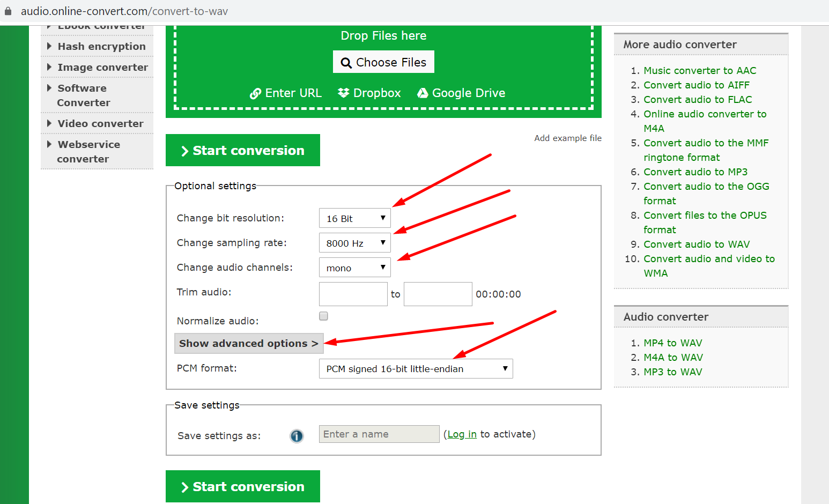Click the Enter URL link icon
Viewport: 829px width, 504px height.
pyautogui.click(x=255, y=93)
